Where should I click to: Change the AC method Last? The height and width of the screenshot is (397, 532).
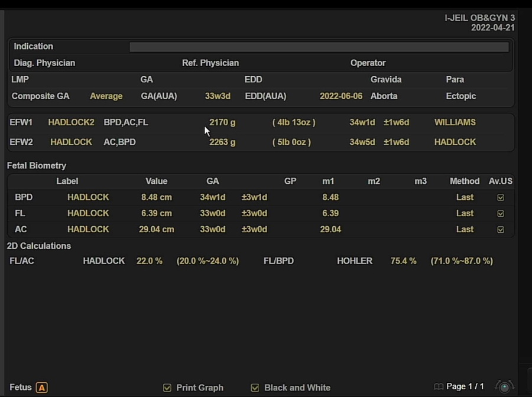coord(465,230)
